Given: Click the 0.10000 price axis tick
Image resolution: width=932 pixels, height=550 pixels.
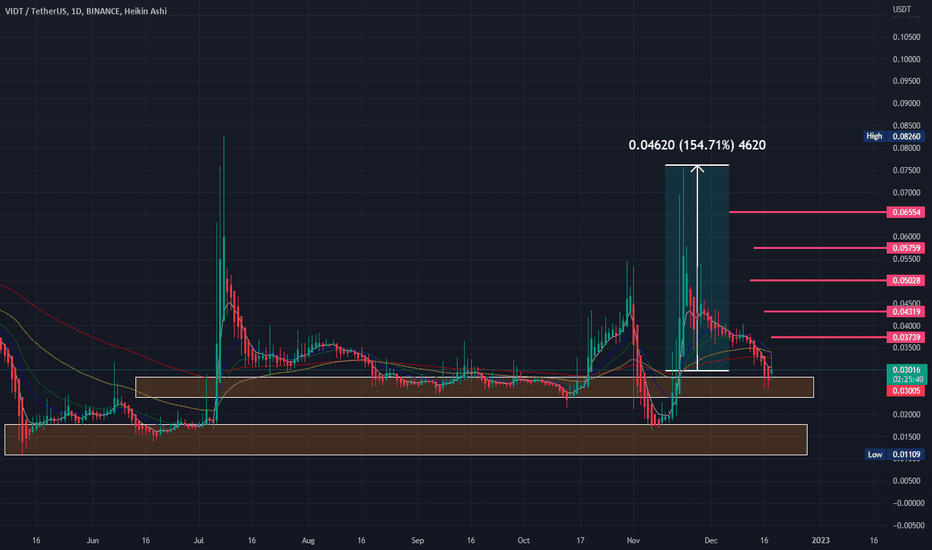Looking at the screenshot, I should (x=906, y=59).
